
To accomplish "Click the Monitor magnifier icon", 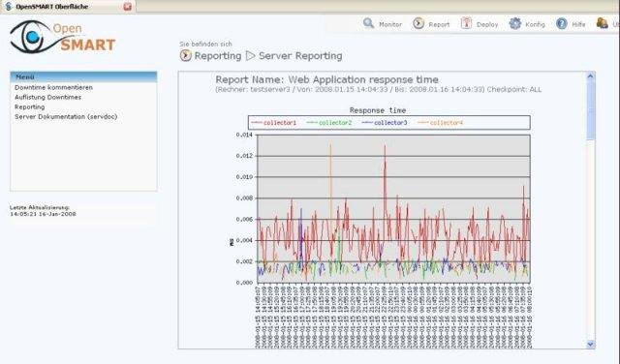I will click(x=368, y=23).
